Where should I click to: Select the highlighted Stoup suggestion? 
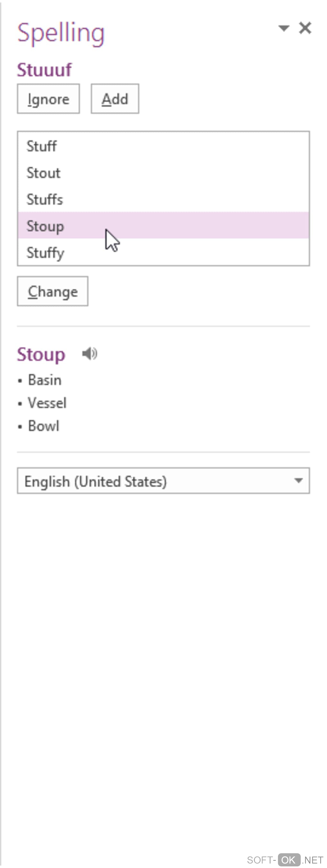pos(45,226)
